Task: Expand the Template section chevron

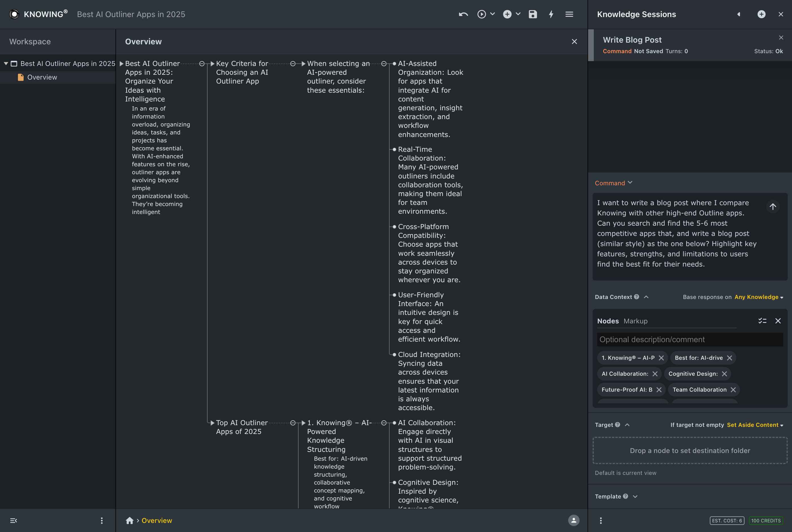Action: point(635,496)
